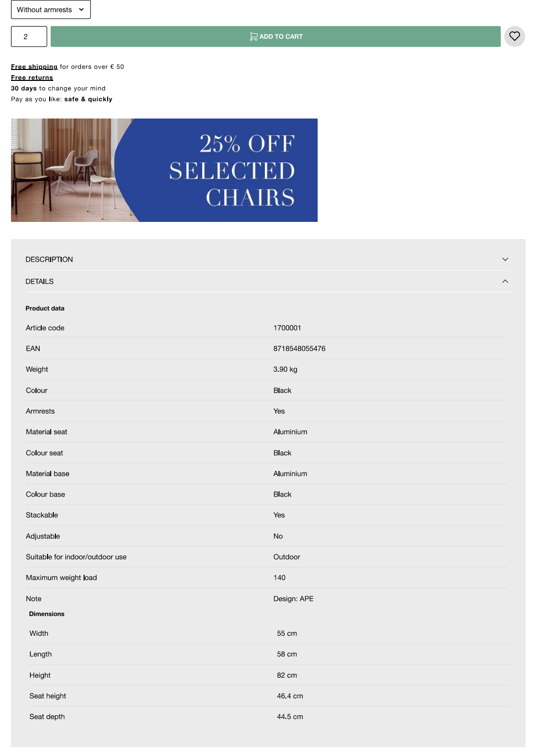The width and height of the screenshot is (535, 756).
Task: Open the Free returns link
Action: [32, 78]
